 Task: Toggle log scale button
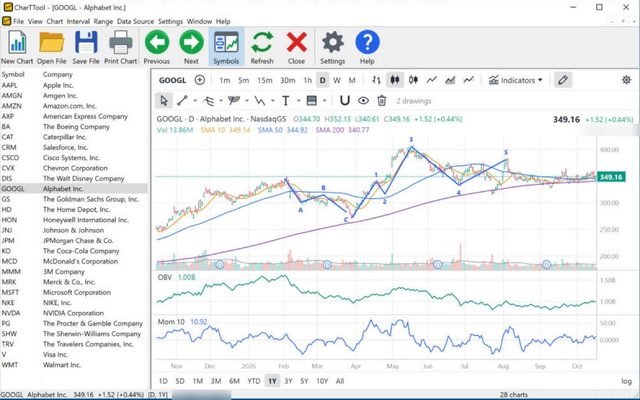[626, 381]
